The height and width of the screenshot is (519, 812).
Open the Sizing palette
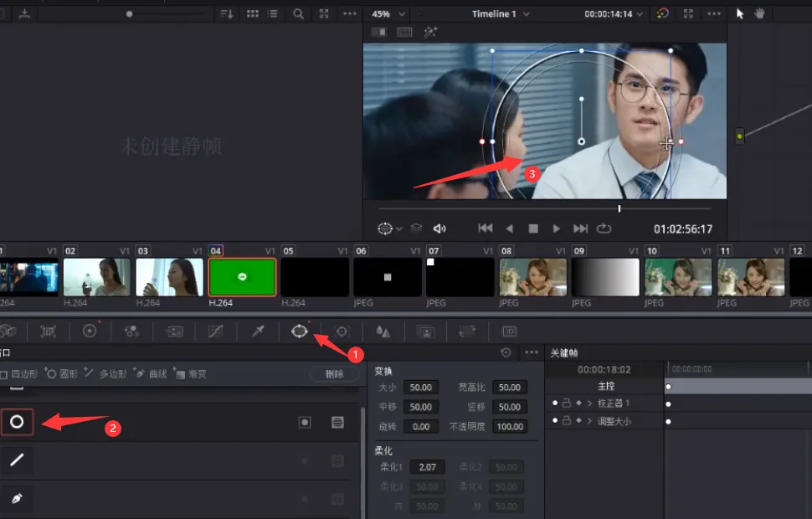(x=467, y=331)
